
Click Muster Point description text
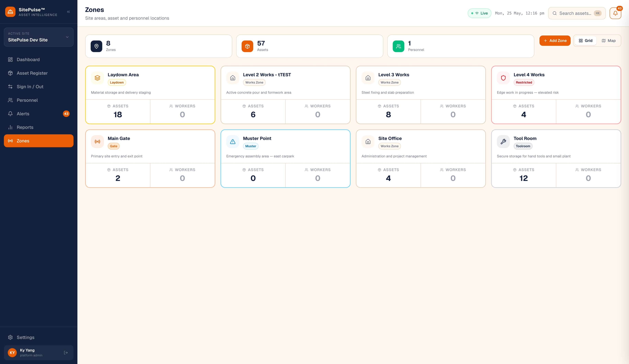point(260,156)
